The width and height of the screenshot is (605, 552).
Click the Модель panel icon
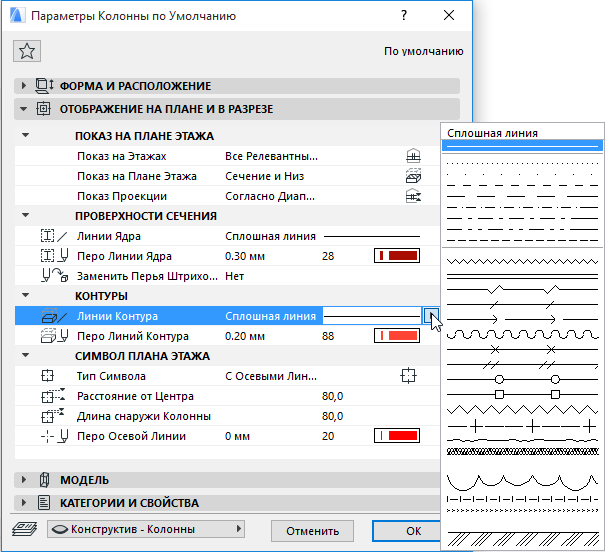44,480
